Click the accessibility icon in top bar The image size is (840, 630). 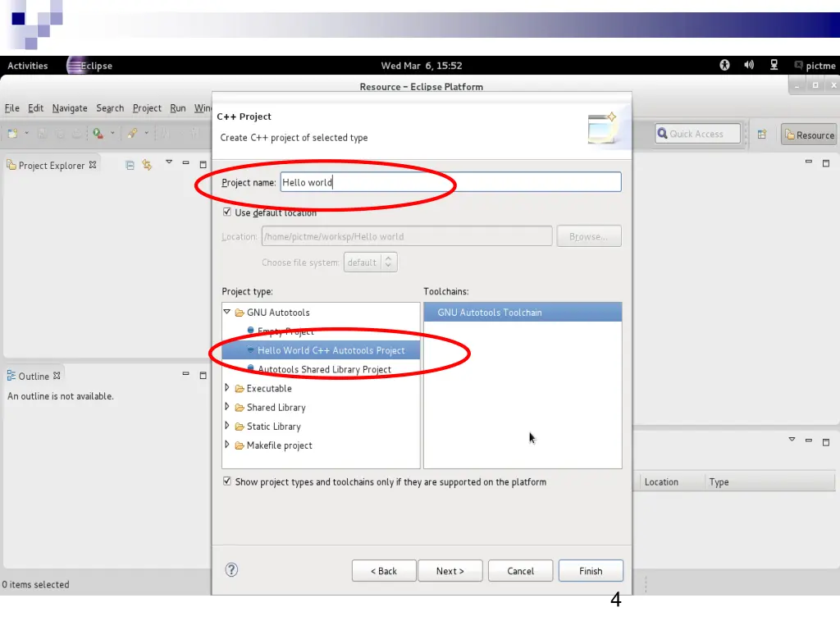[724, 65]
